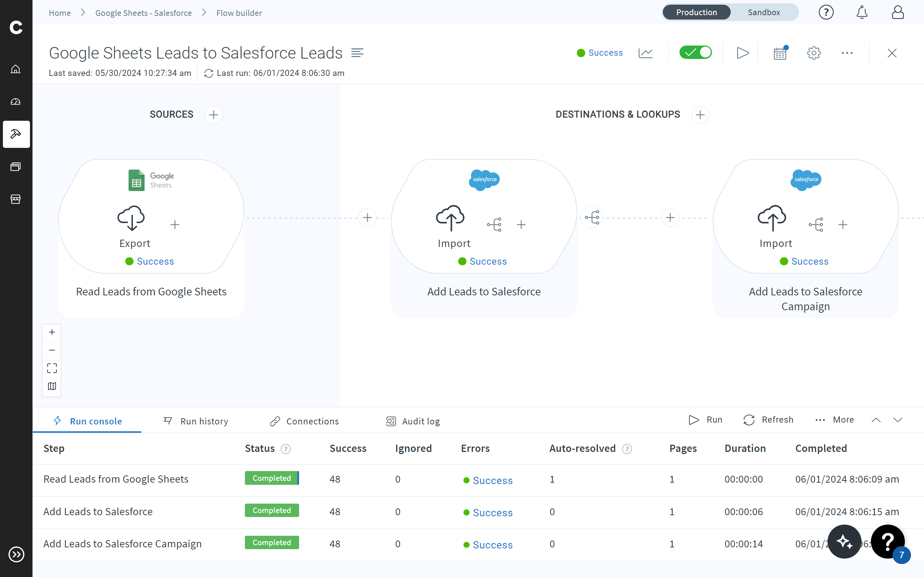Edit flow description icon beside title

tap(357, 53)
